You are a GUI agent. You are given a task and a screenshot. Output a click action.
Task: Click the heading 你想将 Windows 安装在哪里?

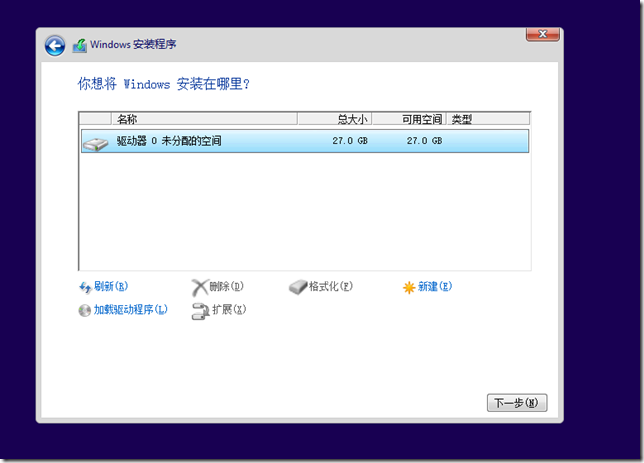pyautogui.click(x=163, y=84)
